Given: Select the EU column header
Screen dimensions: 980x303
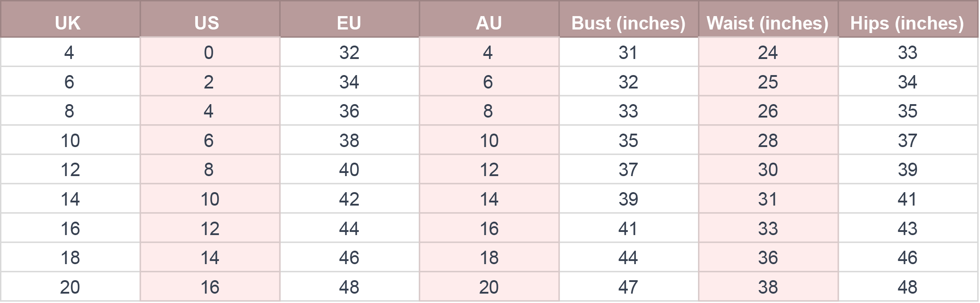Looking at the screenshot, I should click(x=349, y=19).
